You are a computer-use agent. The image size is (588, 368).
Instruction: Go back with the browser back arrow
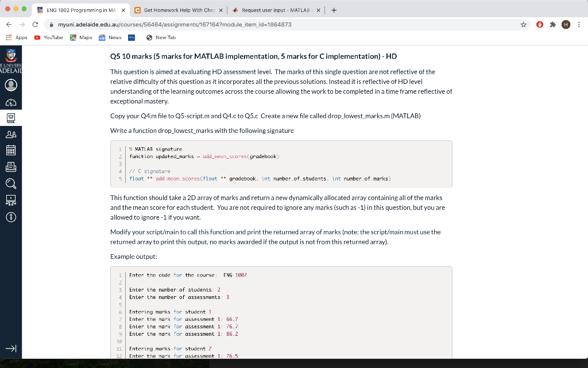[x=9, y=24]
